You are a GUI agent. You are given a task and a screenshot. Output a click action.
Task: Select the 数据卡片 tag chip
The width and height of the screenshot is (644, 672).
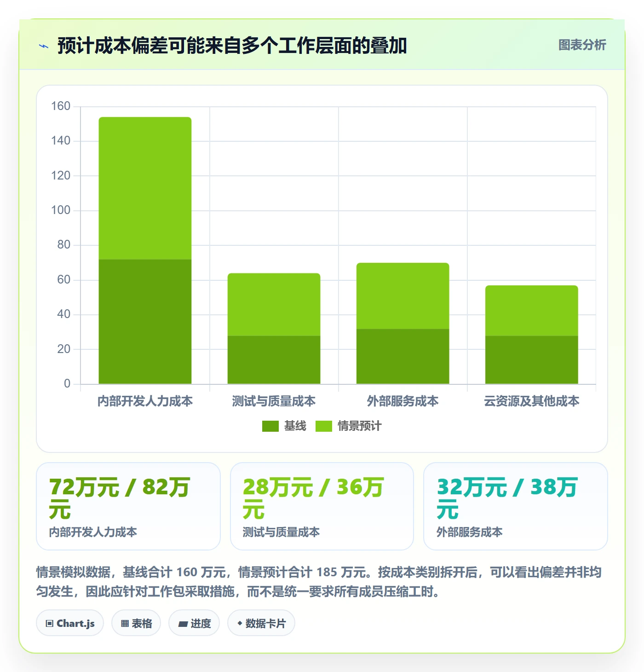261,623
